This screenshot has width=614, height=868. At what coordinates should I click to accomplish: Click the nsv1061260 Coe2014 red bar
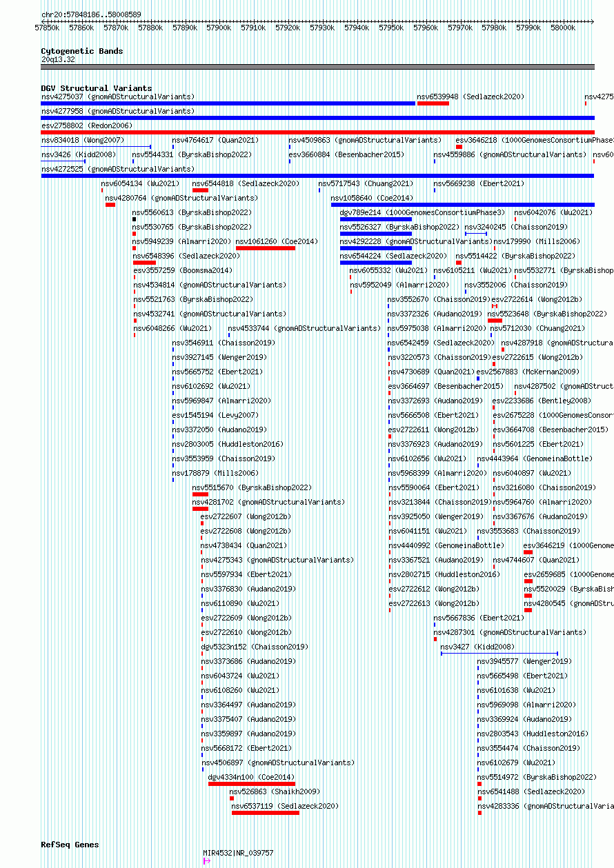point(266,248)
